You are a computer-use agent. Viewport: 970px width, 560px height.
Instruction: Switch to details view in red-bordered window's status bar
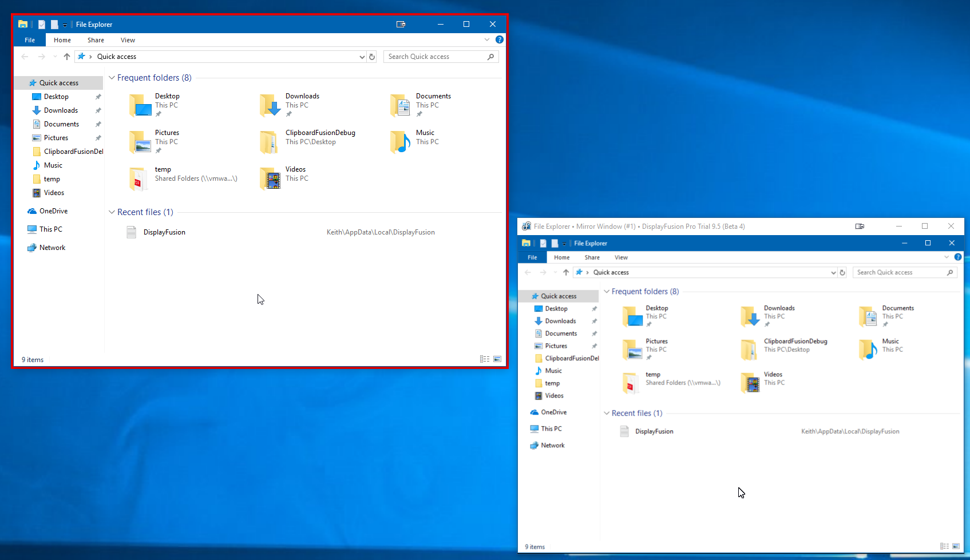(485, 359)
